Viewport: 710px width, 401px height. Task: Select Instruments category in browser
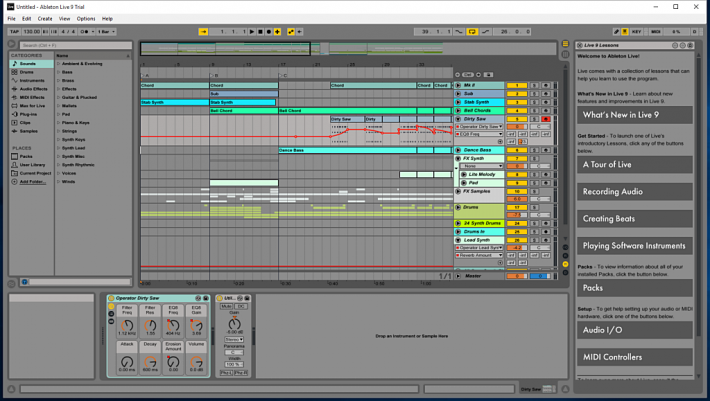pyautogui.click(x=32, y=81)
